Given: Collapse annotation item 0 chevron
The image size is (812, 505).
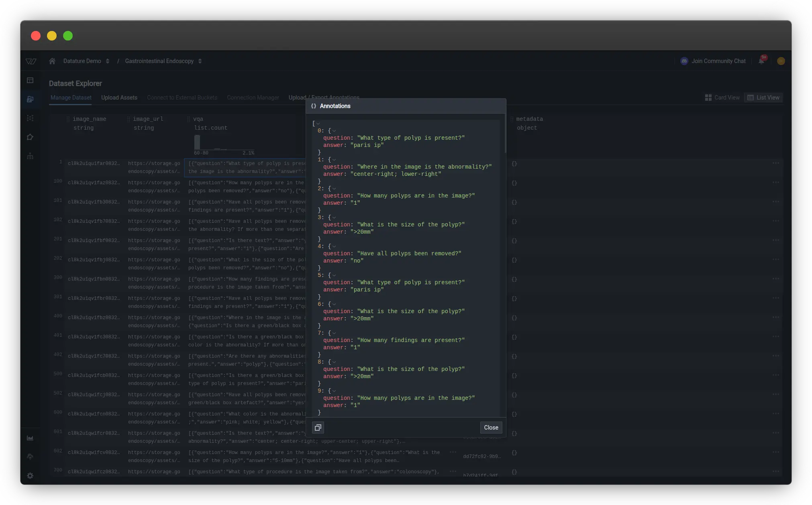Looking at the screenshot, I should 334,131.
